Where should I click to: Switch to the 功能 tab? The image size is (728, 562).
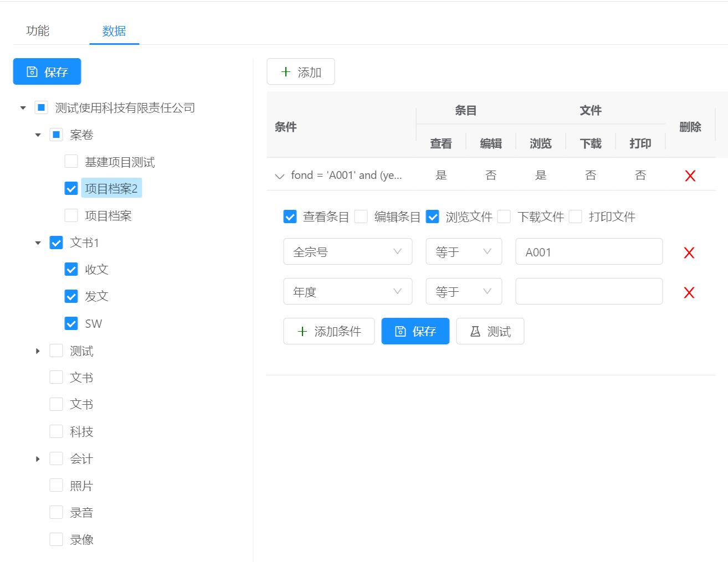click(x=38, y=31)
